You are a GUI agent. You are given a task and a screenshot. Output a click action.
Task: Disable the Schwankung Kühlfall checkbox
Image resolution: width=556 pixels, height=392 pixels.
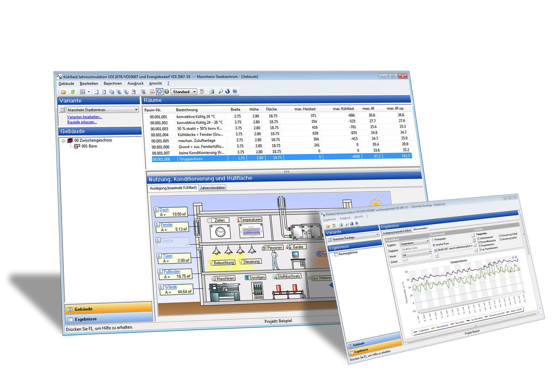500,235
